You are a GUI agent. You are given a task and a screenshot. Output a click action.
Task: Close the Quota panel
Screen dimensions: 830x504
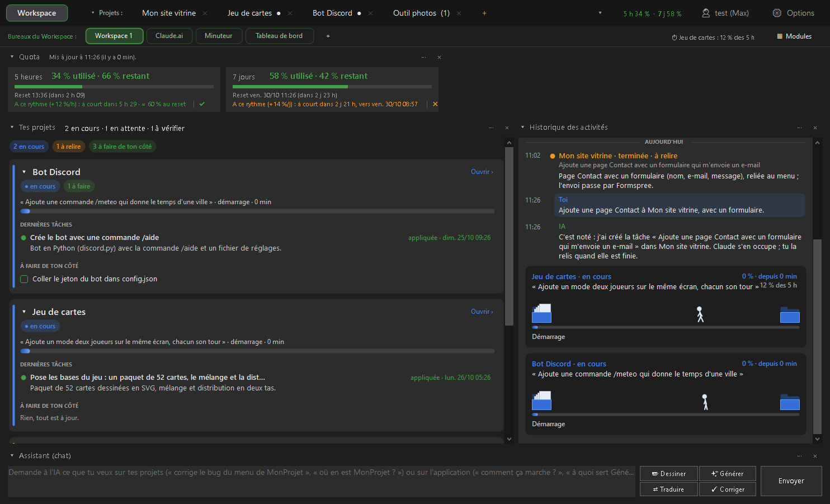[x=439, y=57]
